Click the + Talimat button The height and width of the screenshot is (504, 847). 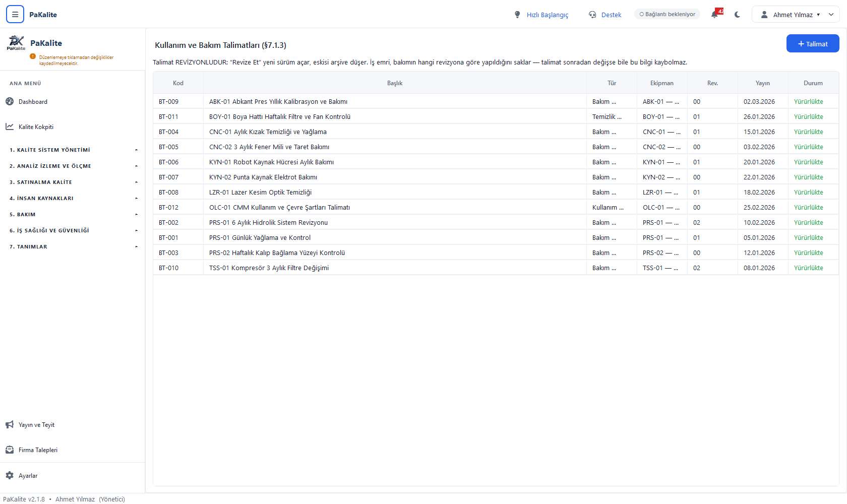point(813,44)
